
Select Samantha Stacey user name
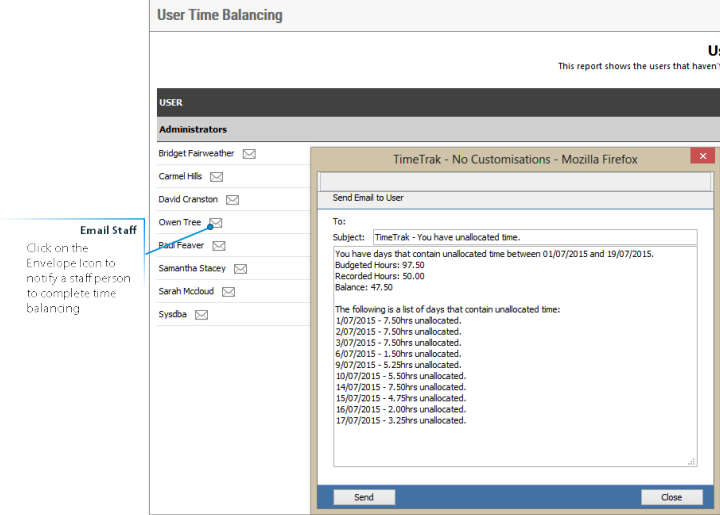[192, 268]
